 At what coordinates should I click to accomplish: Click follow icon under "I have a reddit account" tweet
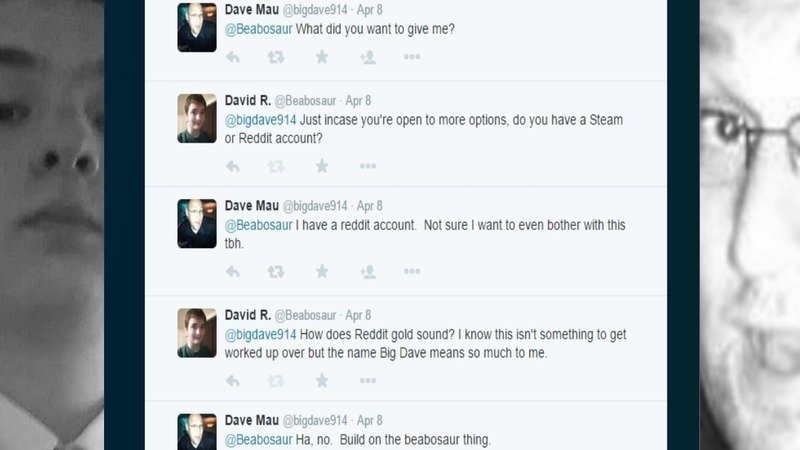(367, 271)
